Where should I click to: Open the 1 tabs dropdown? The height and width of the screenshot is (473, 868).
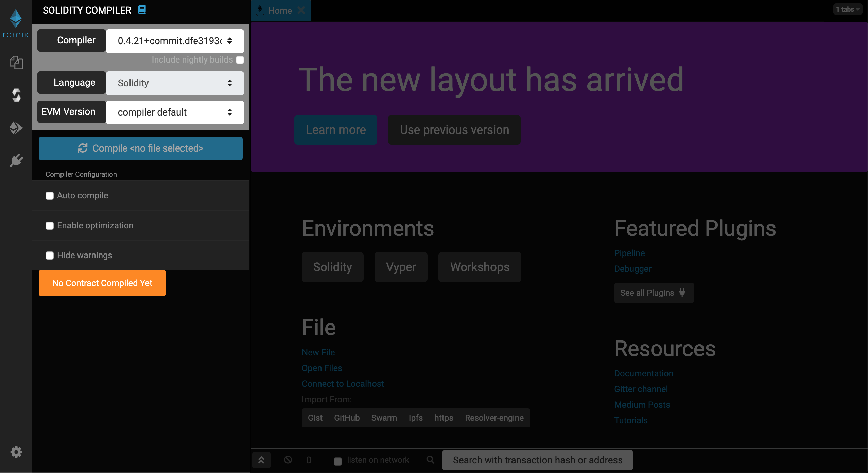tap(848, 10)
